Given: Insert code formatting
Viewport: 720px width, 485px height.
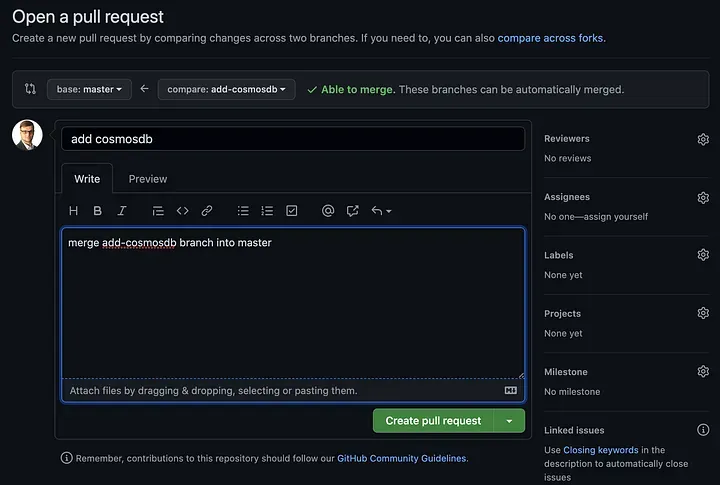Looking at the screenshot, I should [x=182, y=211].
